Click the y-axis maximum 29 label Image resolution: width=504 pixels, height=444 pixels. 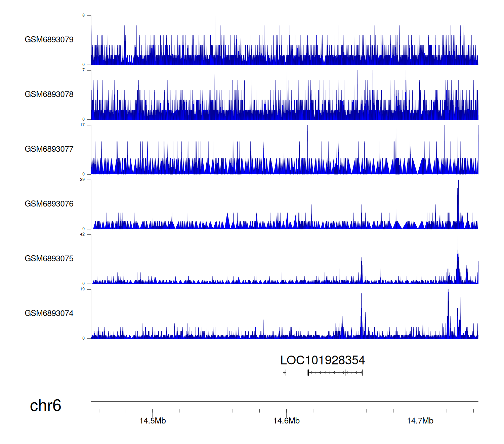coord(82,180)
